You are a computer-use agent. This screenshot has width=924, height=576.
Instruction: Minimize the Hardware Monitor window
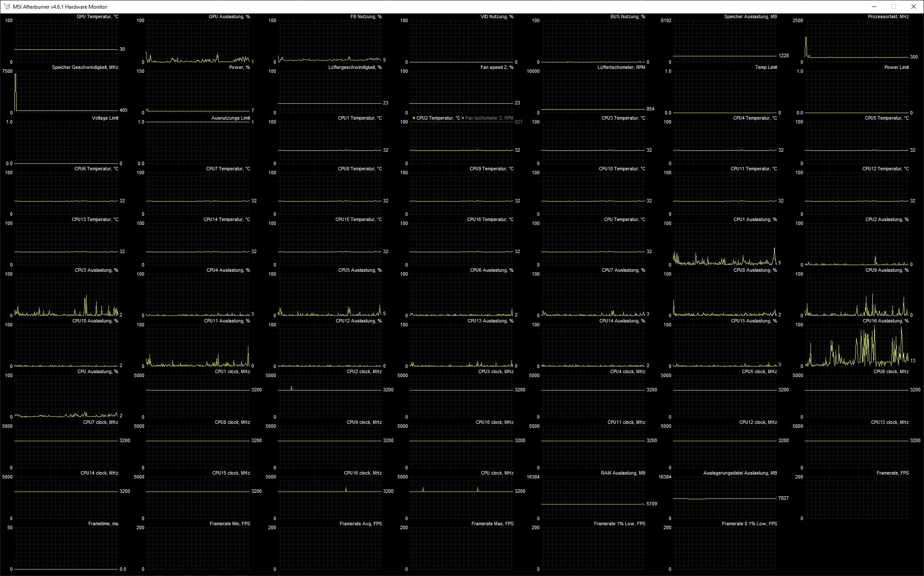(874, 7)
